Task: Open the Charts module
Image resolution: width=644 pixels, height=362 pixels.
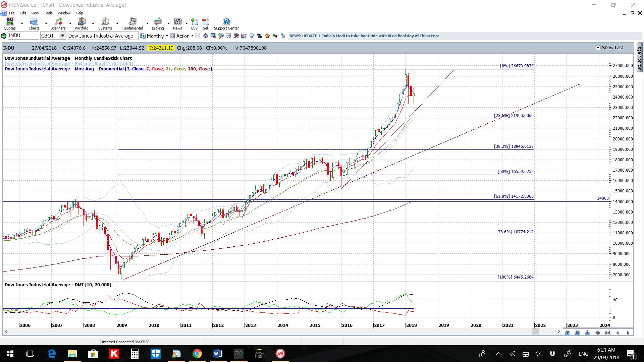Action: 34,24
